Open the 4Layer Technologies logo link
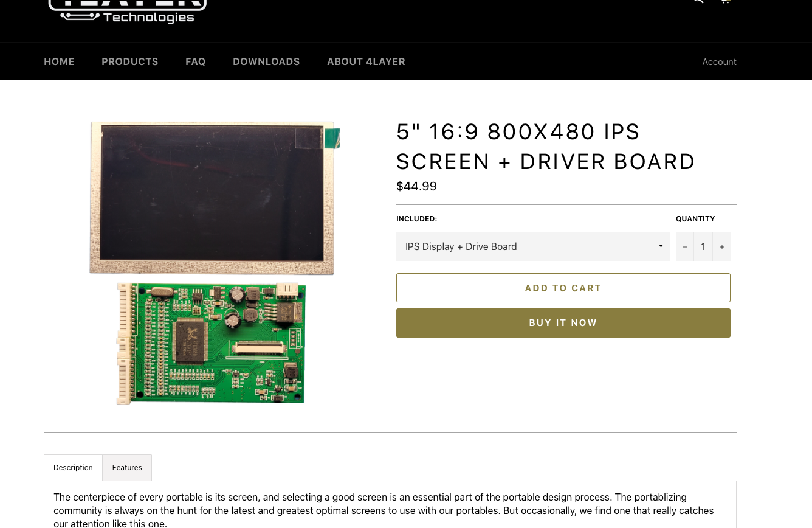This screenshot has width=812, height=528. point(128,11)
